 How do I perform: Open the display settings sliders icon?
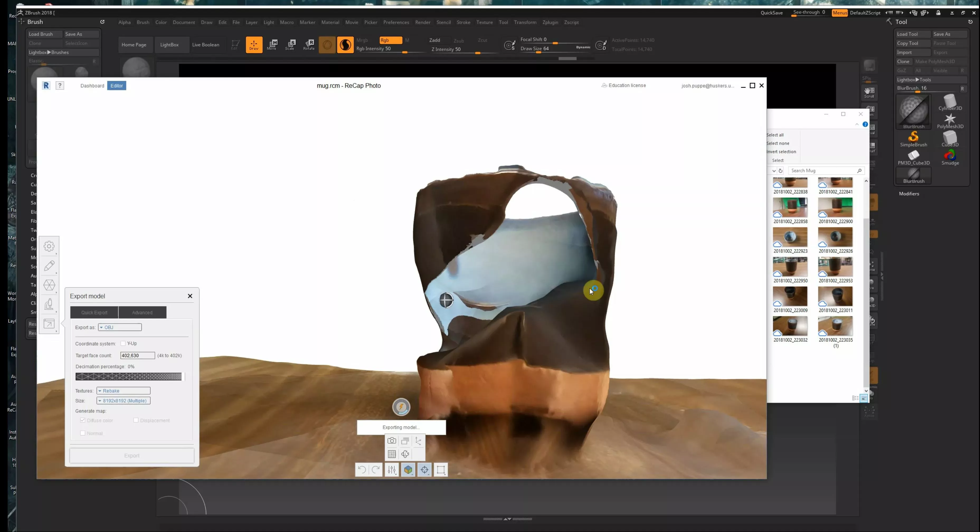[x=392, y=470]
